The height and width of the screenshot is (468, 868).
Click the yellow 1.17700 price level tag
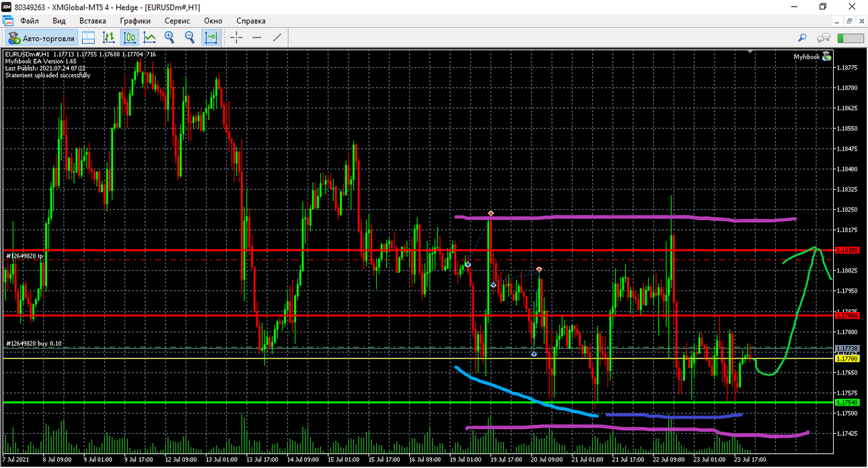pyautogui.click(x=848, y=358)
